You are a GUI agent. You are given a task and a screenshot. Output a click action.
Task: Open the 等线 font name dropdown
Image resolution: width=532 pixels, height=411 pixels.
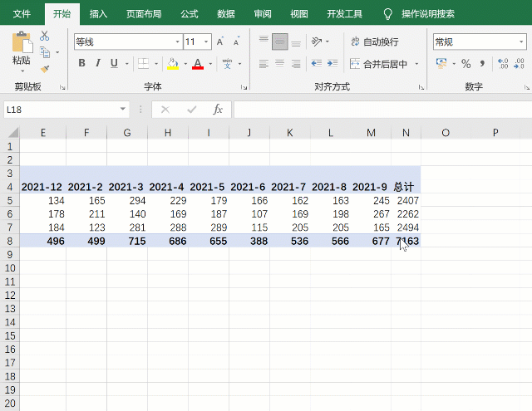point(177,42)
